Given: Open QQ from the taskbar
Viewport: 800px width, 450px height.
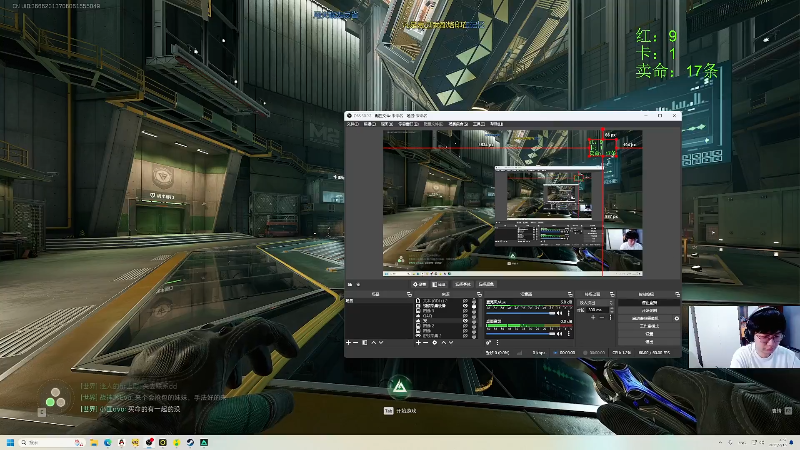Looking at the screenshot, I should tap(121, 442).
